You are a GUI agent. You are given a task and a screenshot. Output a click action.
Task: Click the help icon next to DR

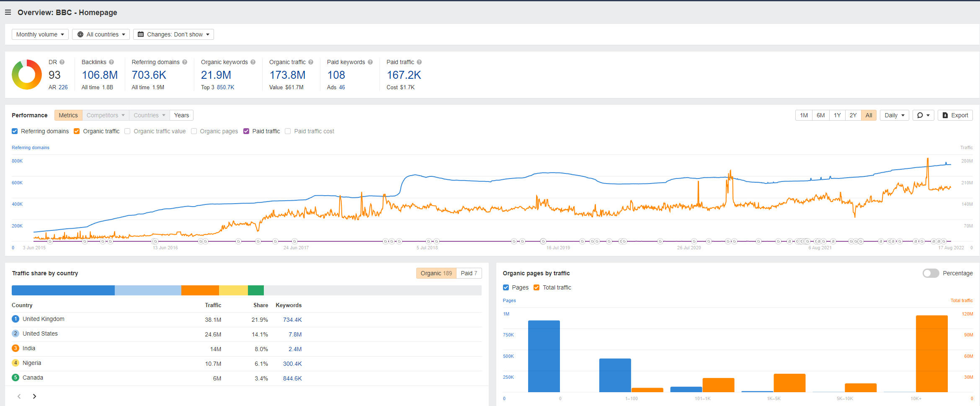pyautogui.click(x=62, y=62)
